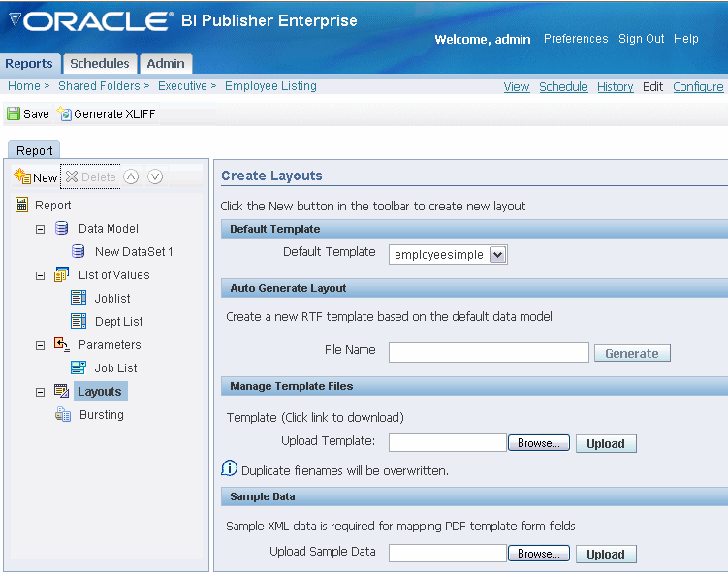728x575 pixels.
Task: Click the Data Model database icon
Action: [x=62, y=228]
